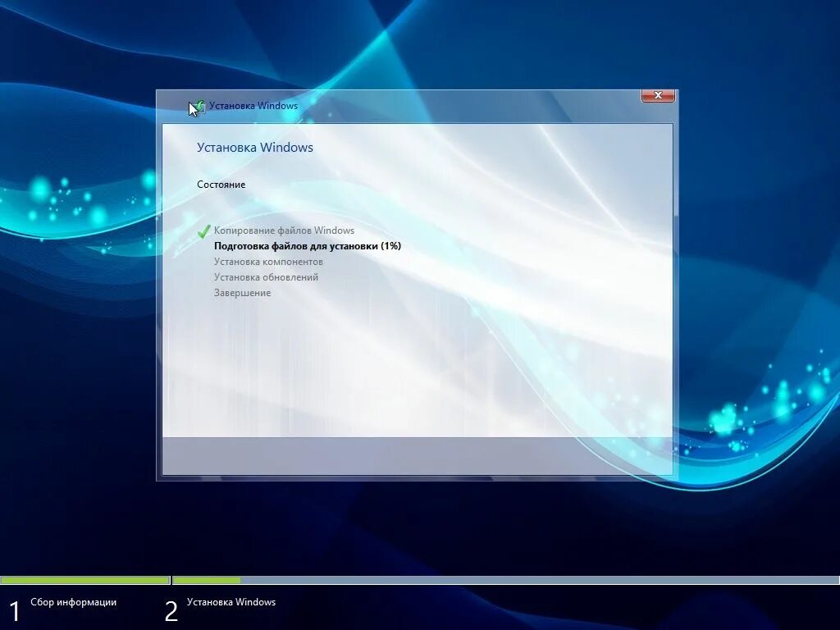Click 'Подготовка файлов для установки (1%)' step
Screen dimensions: 840x630
(x=308, y=246)
